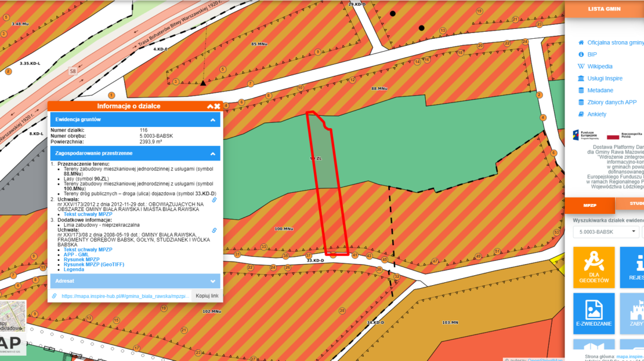644x361 pixels.
Task: Open the E-Zwiedzanie tile
Action: [594, 313]
